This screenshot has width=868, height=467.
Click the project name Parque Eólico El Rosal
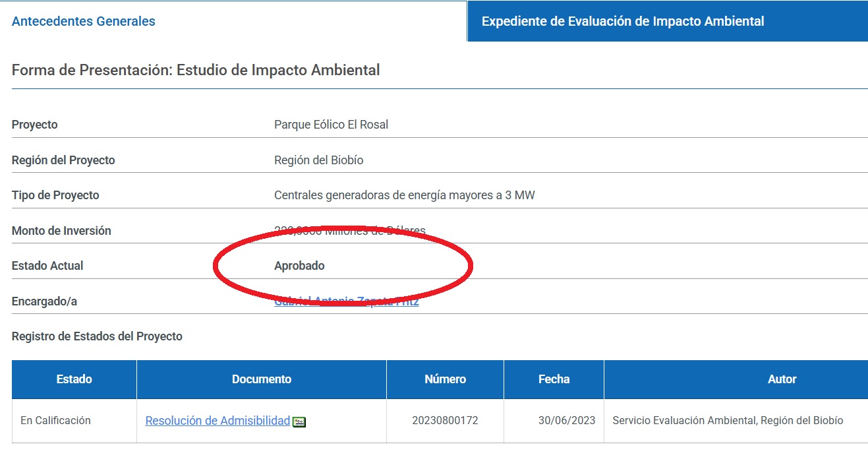click(x=331, y=125)
